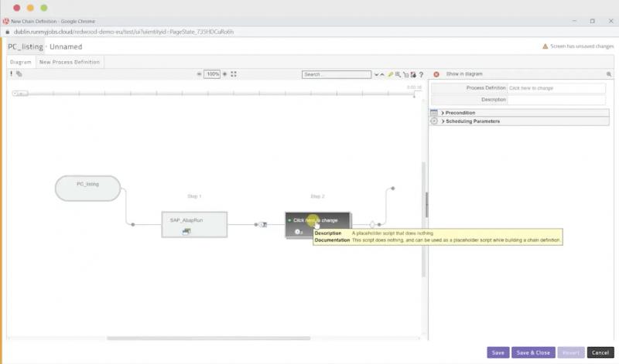Image resolution: width=619 pixels, height=364 pixels.
Task: Click the red close icon beside Show in diagram
Action: [x=436, y=74]
